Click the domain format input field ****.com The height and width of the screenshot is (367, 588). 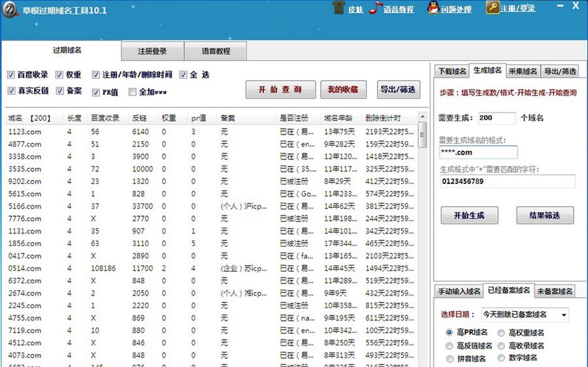(478, 152)
